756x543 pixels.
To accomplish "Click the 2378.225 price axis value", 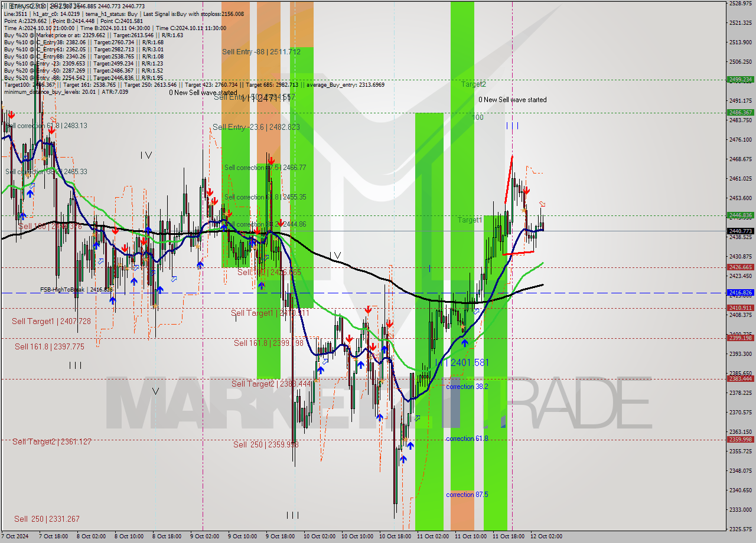I will point(741,392).
